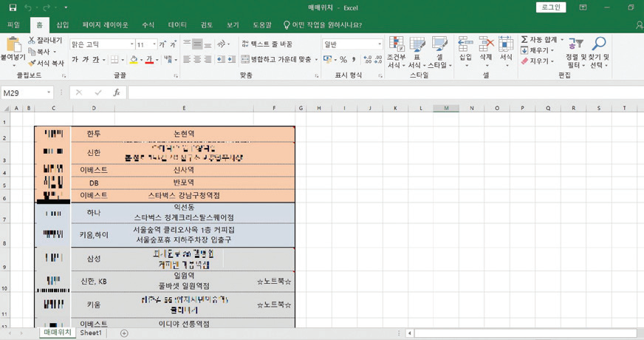Apply the fill color bucket
Image resolution: width=644 pixels, height=340 pixels.
pos(134,60)
